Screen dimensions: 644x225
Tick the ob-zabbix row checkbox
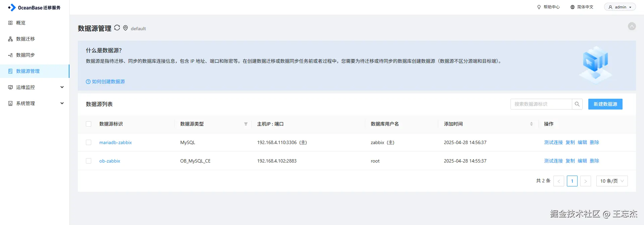[x=89, y=161]
